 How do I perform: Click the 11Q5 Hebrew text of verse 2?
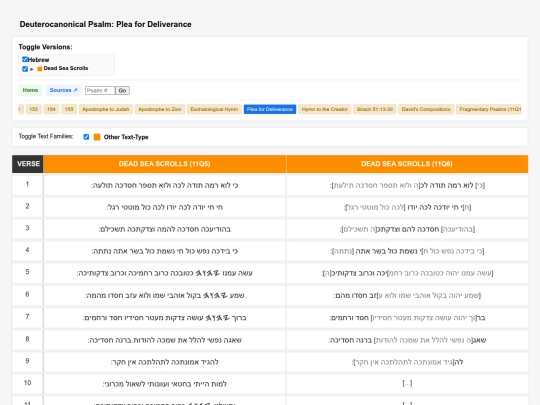(165, 207)
